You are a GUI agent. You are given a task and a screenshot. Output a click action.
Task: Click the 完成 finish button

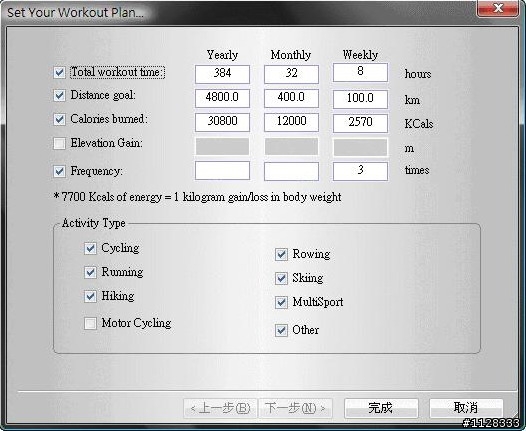pyautogui.click(x=381, y=408)
